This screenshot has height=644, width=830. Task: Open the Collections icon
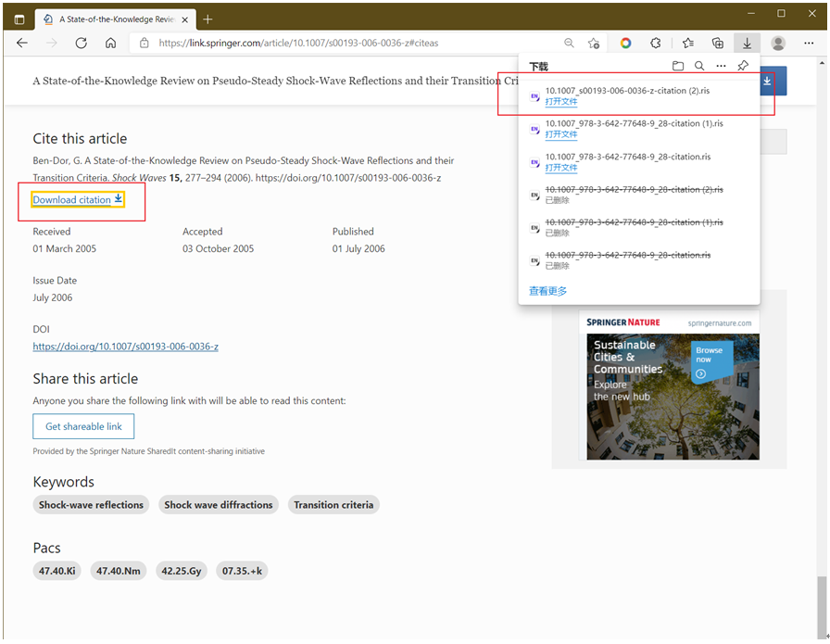click(x=718, y=43)
